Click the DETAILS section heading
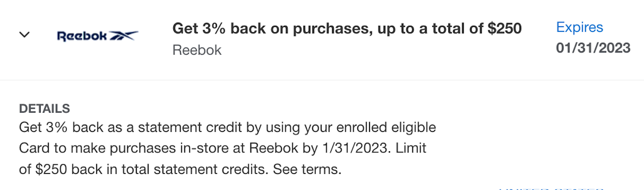644x190 pixels. [x=44, y=109]
